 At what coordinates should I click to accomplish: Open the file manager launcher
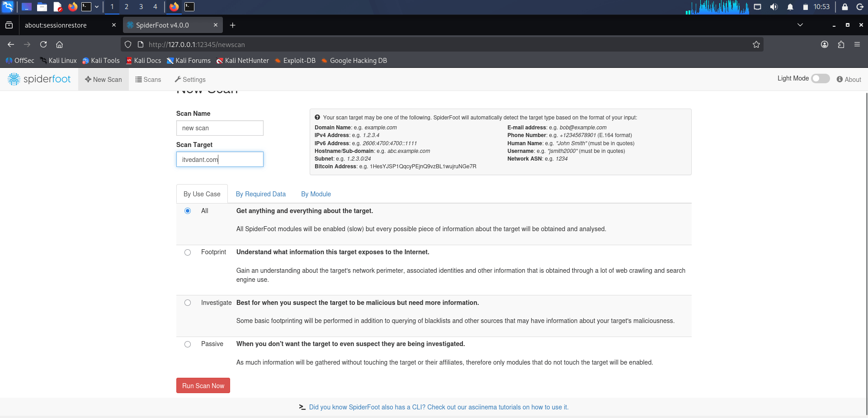pyautogui.click(x=42, y=7)
